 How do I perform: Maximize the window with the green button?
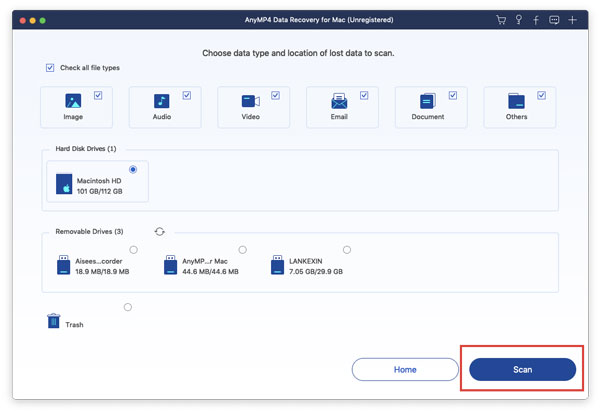pos(42,20)
